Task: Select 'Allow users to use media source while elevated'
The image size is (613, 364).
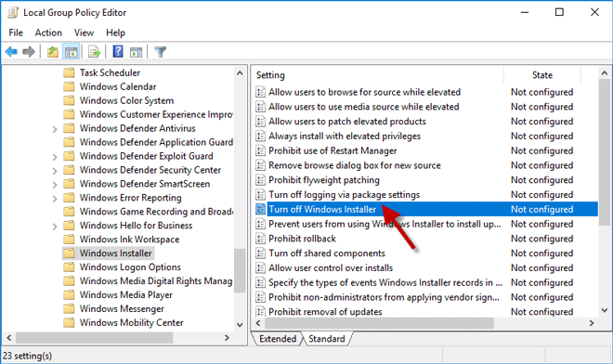Action: 363,107
